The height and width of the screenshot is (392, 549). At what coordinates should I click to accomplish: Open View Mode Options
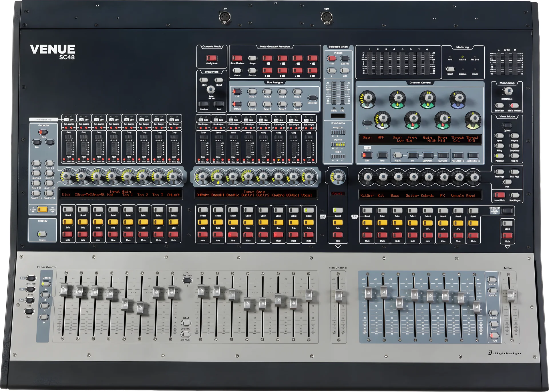(507, 125)
